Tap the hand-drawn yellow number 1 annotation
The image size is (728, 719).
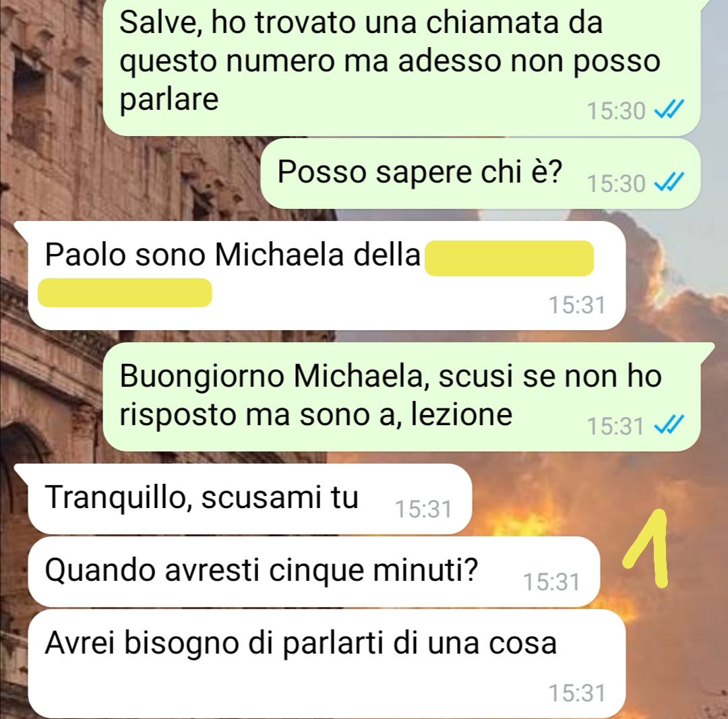tap(646, 548)
